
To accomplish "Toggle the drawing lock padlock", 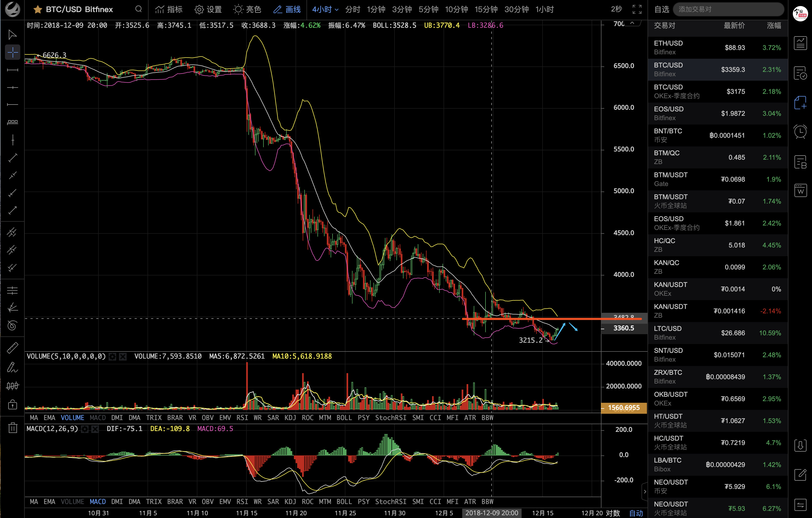I will point(13,404).
